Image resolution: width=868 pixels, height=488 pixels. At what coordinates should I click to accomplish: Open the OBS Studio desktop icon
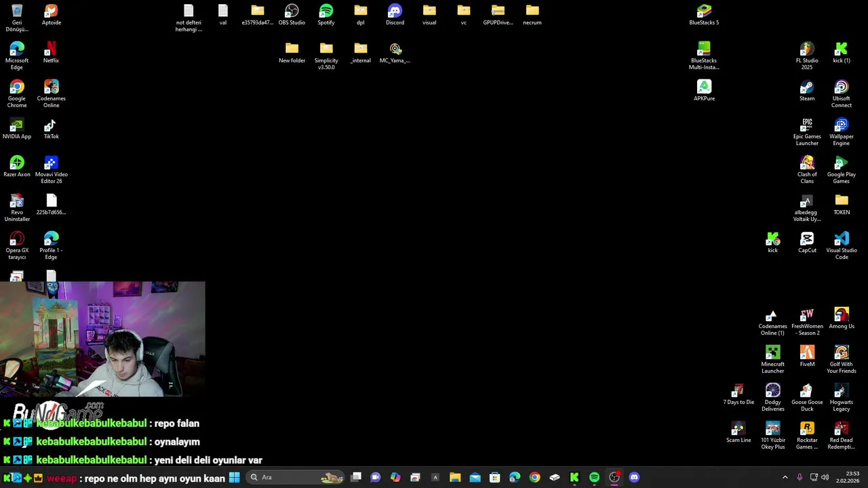tap(292, 15)
